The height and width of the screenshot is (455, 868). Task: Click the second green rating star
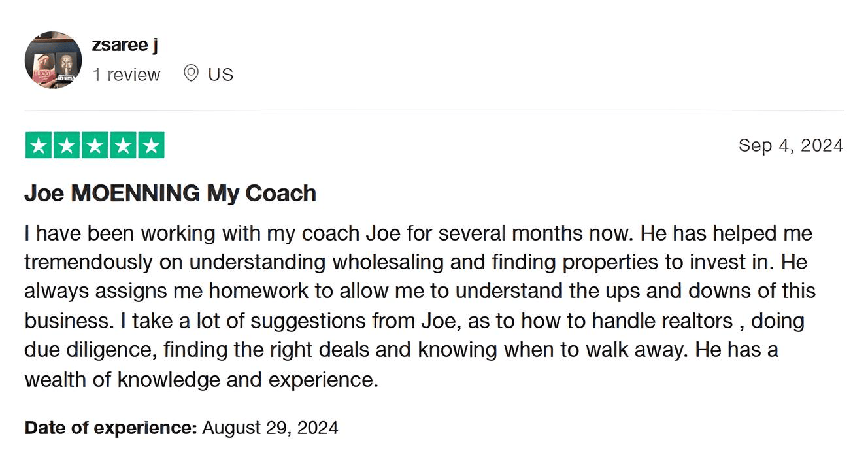[x=67, y=145]
